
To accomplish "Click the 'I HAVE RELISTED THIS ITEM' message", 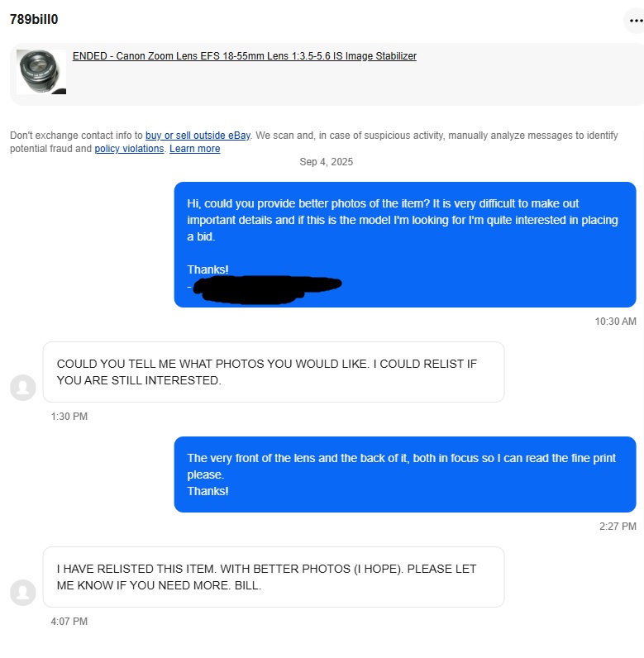I will pos(274,577).
